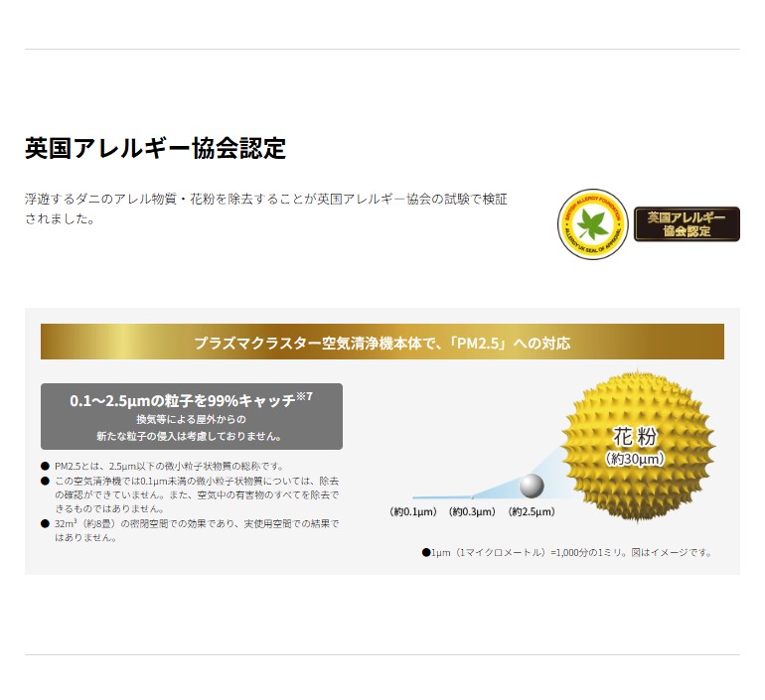Click the yellow spiky pollen ball image
This screenshot has width=765, height=700.
pyautogui.click(x=637, y=446)
